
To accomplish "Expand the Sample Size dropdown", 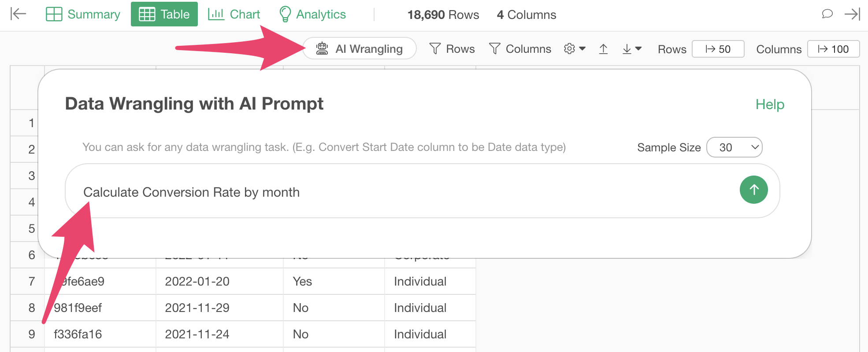I will pos(734,147).
